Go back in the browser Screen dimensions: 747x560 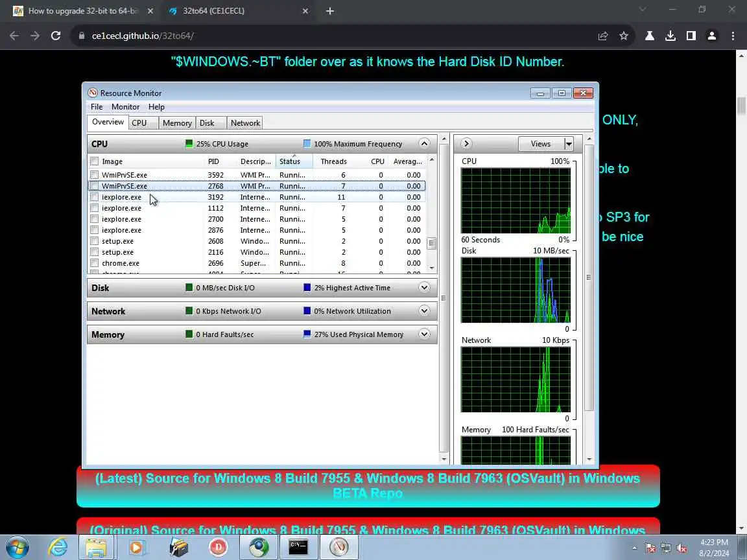tap(14, 36)
